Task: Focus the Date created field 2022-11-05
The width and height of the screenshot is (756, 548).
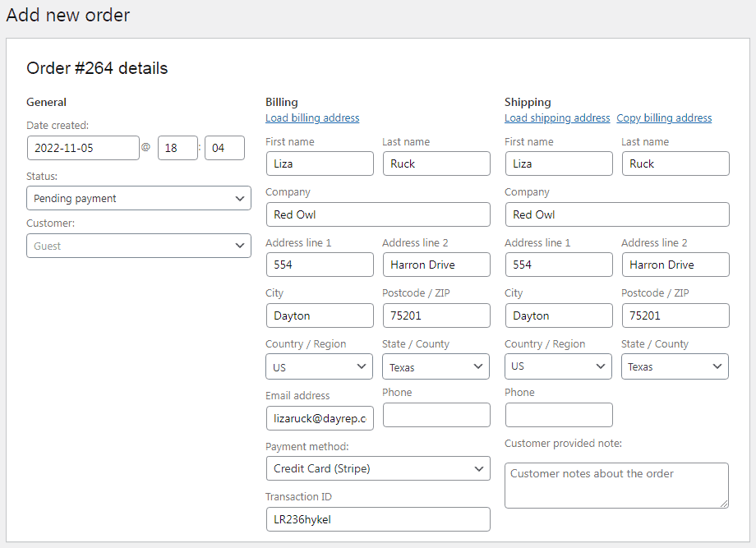Action: coord(83,148)
